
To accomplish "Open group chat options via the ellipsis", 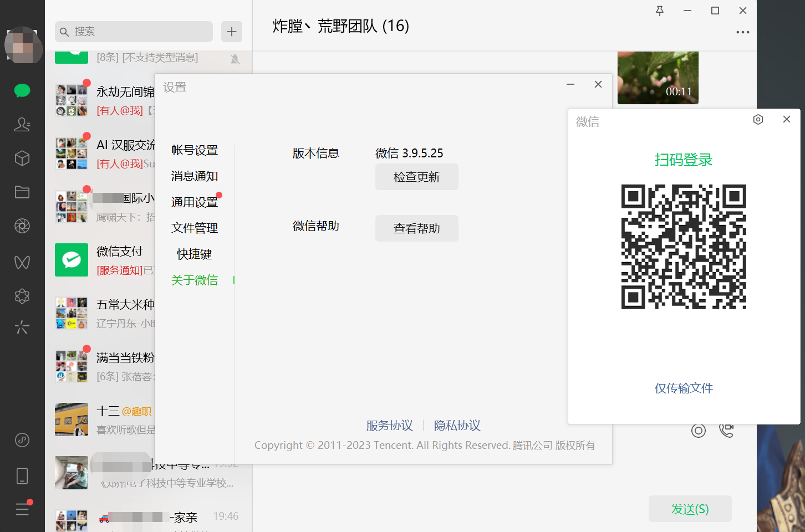I will pyautogui.click(x=742, y=32).
